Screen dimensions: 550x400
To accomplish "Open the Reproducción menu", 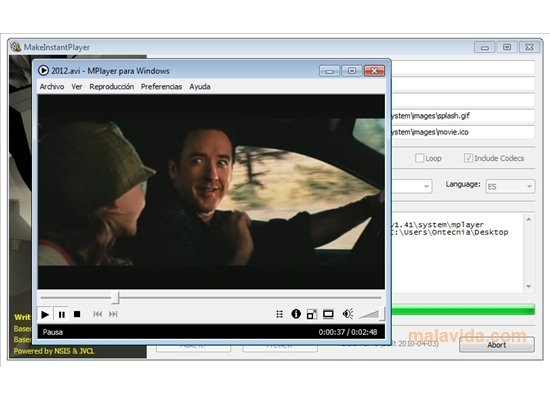I will point(112,87).
